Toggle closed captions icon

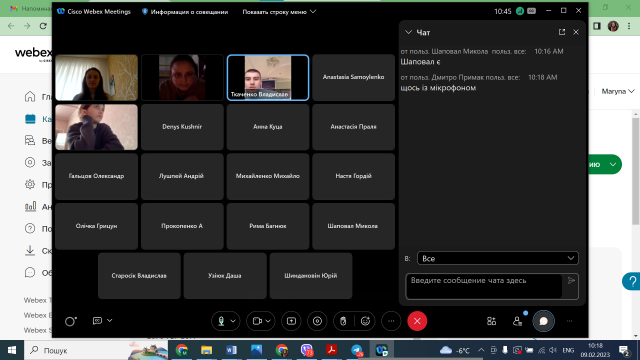(x=97, y=321)
